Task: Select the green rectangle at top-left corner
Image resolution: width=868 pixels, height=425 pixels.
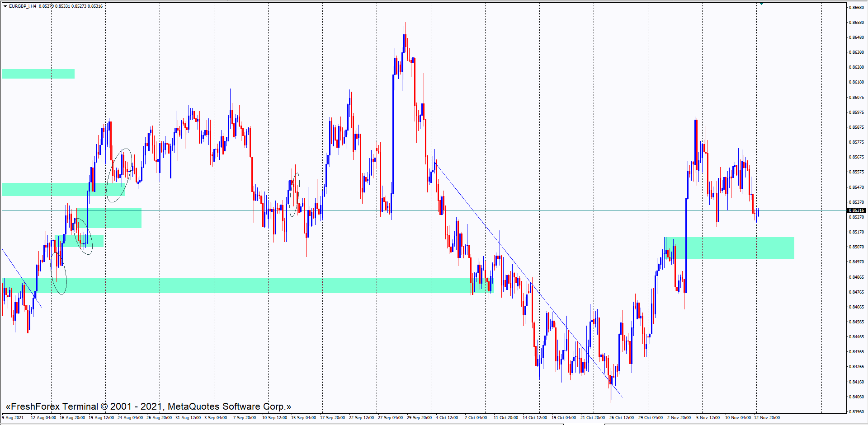Action: [38, 74]
